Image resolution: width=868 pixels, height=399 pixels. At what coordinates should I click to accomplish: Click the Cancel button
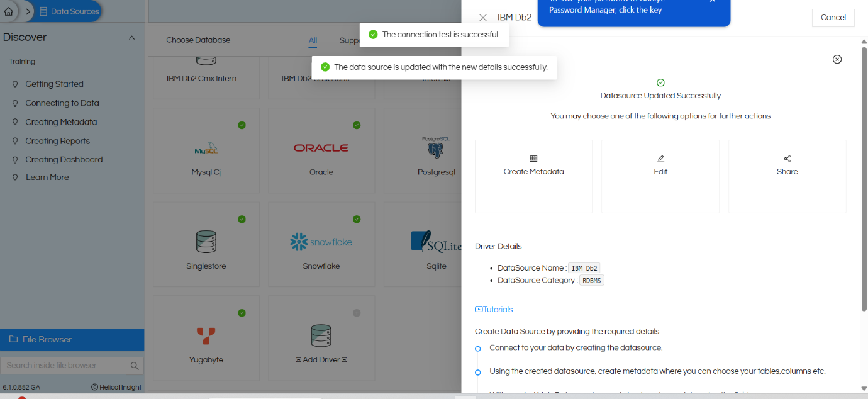coord(833,18)
